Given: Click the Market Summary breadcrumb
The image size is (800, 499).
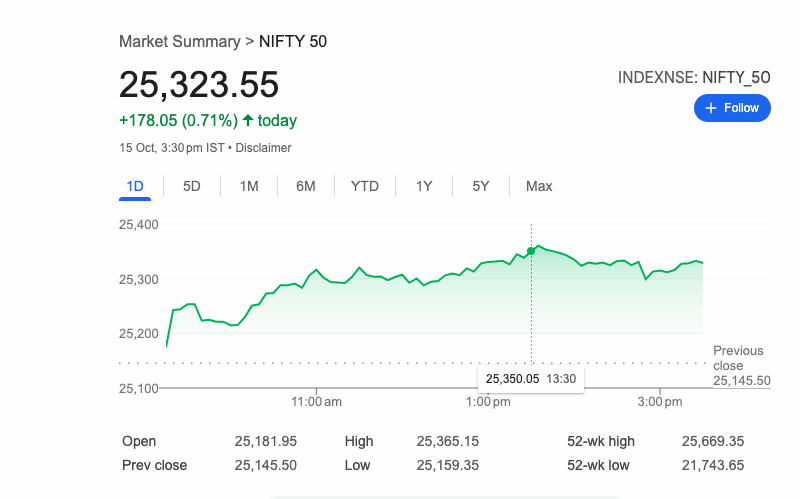Looking at the screenshot, I should click(179, 41).
